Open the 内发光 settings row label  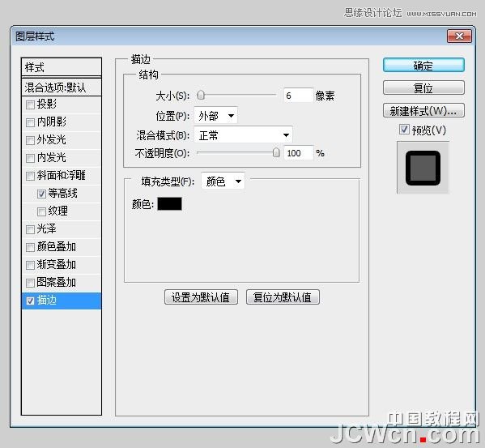51,157
